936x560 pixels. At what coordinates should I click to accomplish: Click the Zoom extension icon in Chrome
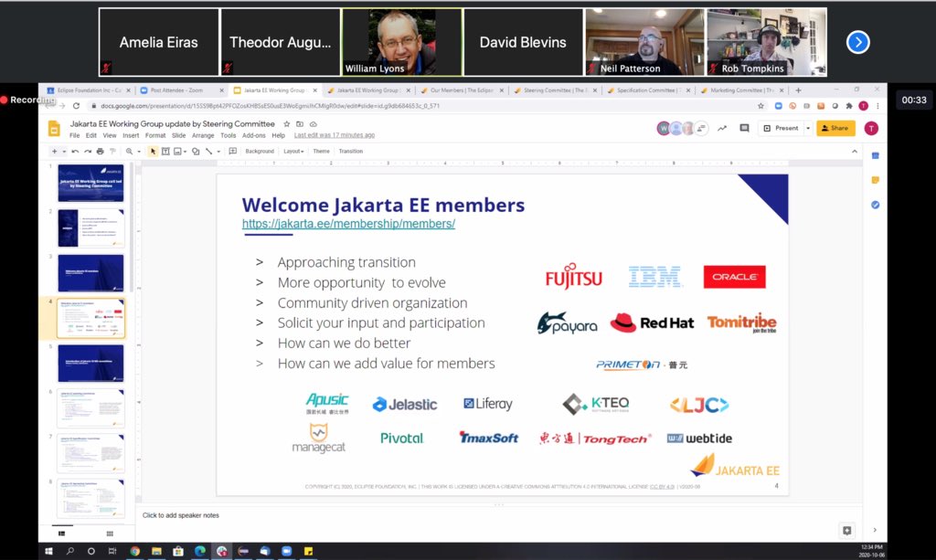point(779,106)
